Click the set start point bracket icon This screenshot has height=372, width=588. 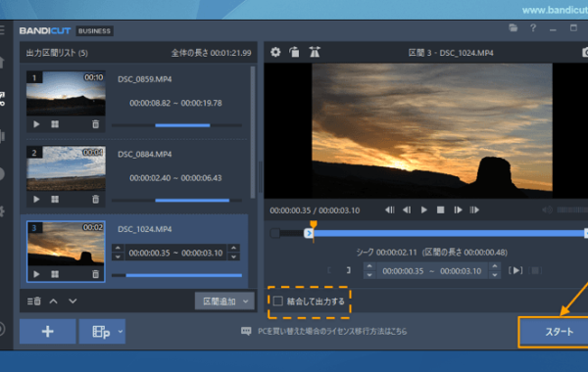coord(329,270)
